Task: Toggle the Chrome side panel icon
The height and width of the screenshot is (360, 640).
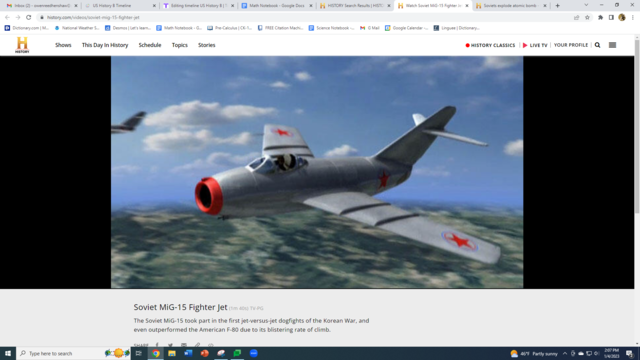Action: pos(611,18)
